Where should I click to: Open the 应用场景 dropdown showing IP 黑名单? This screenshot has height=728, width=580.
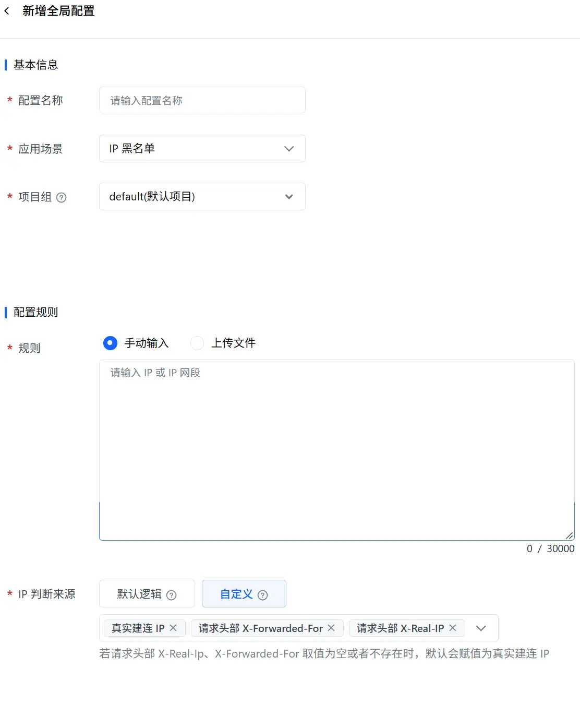pos(202,149)
